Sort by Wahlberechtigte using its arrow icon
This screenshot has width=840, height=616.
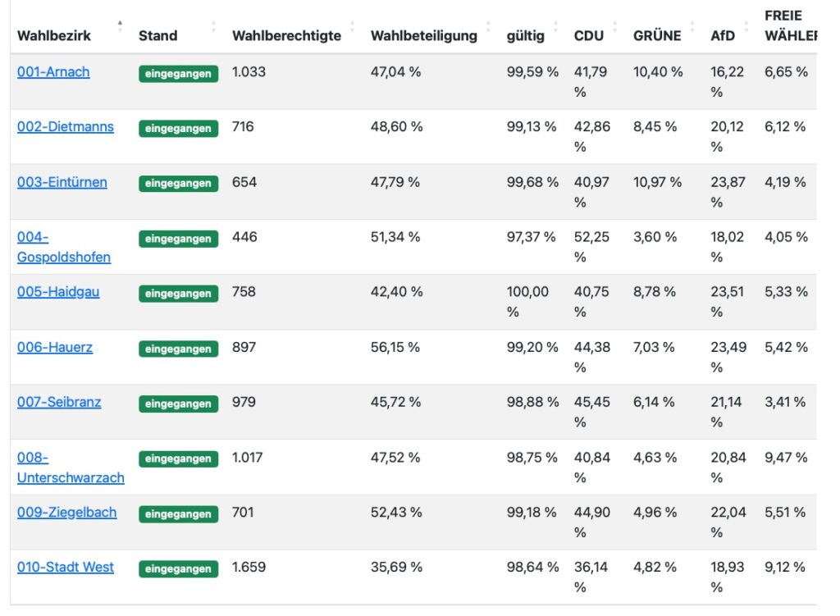tap(352, 25)
